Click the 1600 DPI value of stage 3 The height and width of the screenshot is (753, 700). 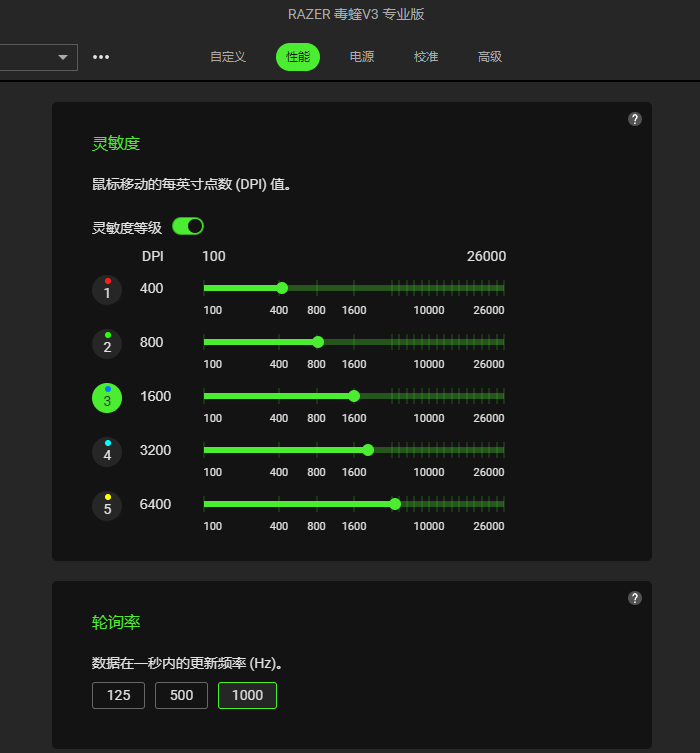coord(156,396)
